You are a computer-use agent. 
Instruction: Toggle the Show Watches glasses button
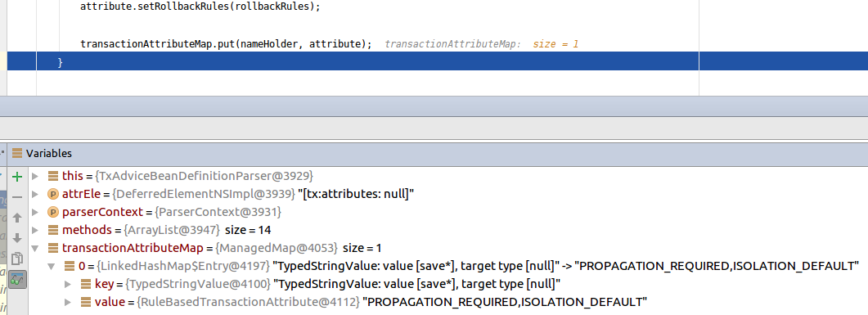(18, 279)
